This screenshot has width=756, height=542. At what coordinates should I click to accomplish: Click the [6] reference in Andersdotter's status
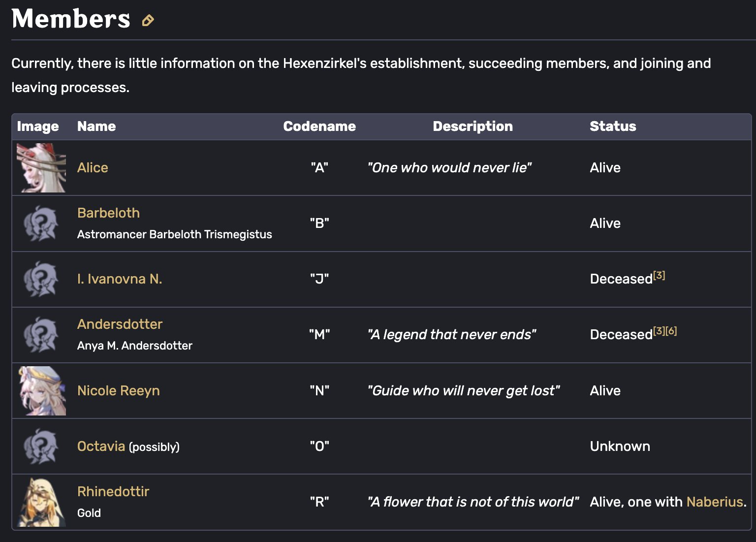tap(671, 331)
